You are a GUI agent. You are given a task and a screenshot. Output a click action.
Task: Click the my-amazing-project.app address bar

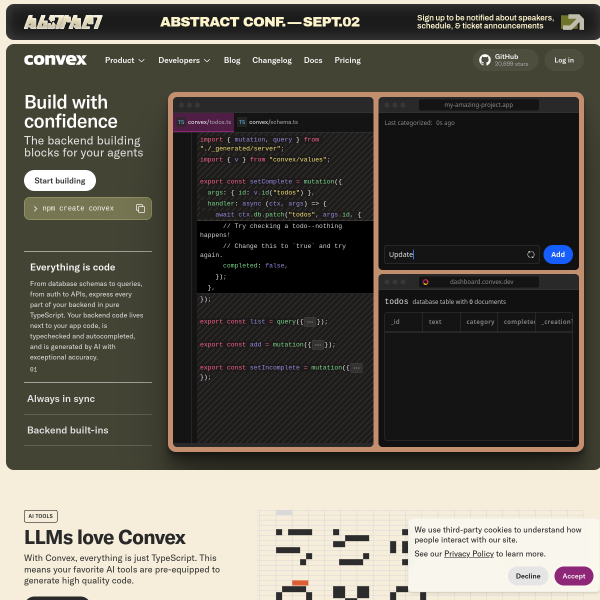479,105
